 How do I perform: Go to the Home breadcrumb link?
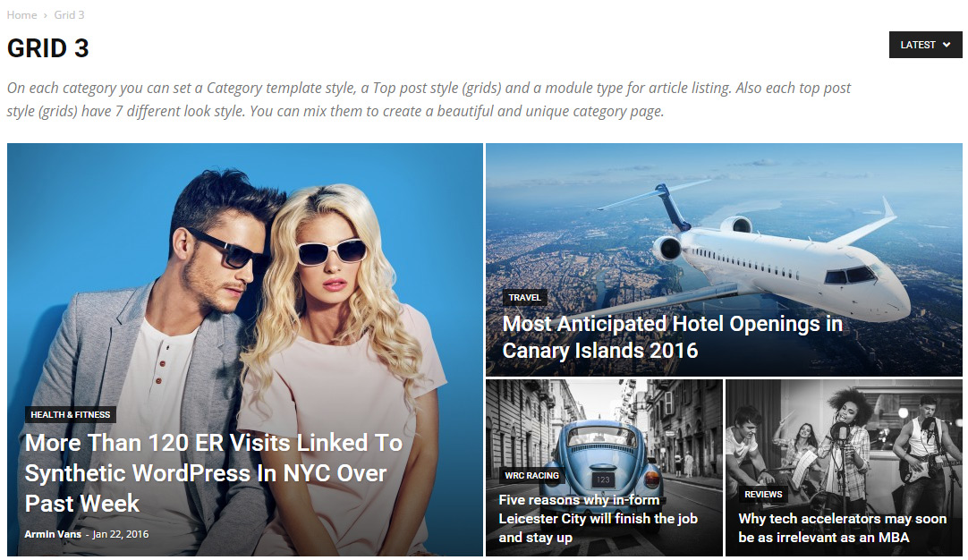pyautogui.click(x=21, y=15)
